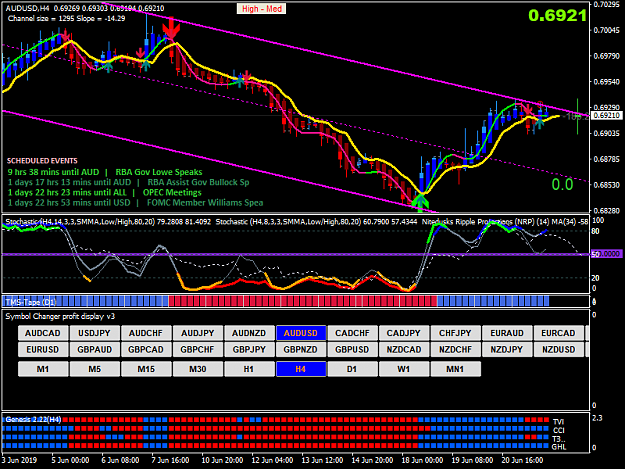Switch to AUDNZD symbol

tap(249, 333)
